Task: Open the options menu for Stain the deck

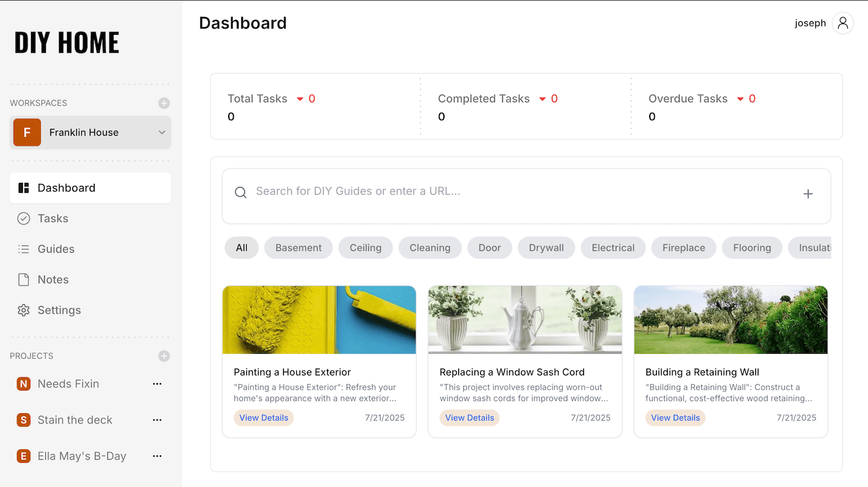Action: [x=157, y=419]
